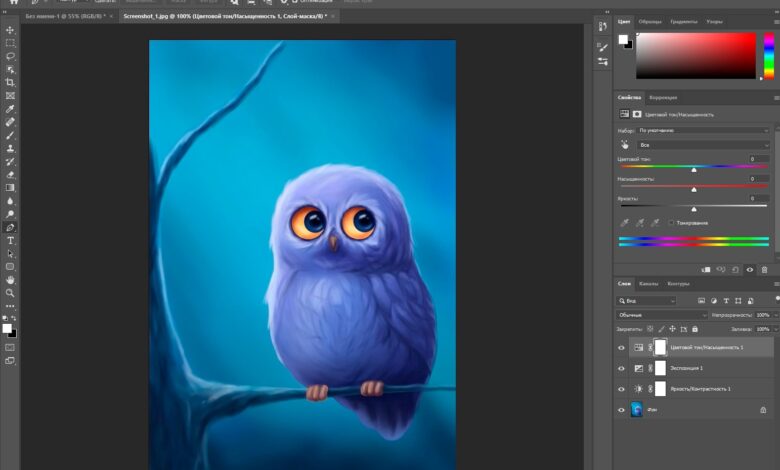Hide the Фон layer via eye icon

coord(621,409)
